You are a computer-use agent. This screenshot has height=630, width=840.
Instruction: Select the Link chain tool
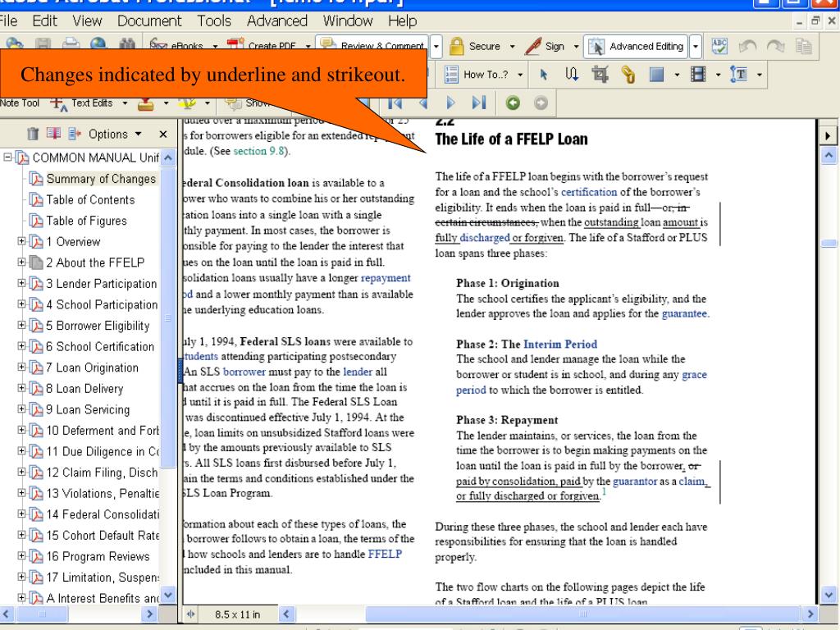pyautogui.click(x=628, y=75)
